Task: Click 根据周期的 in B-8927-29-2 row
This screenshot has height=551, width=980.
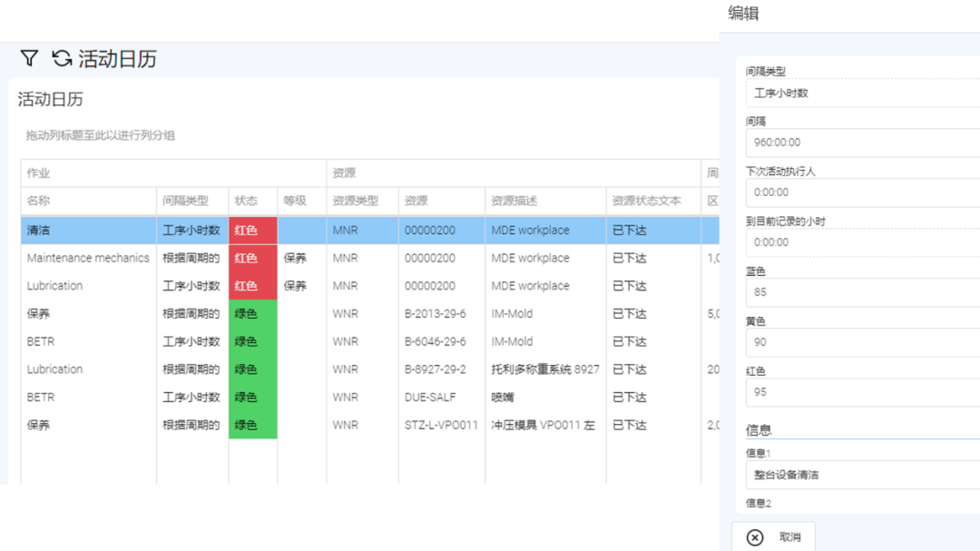Action: click(191, 369)
